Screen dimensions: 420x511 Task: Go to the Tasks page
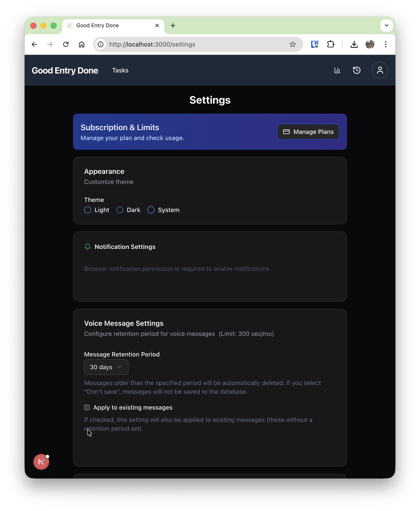tap(120, 70)
